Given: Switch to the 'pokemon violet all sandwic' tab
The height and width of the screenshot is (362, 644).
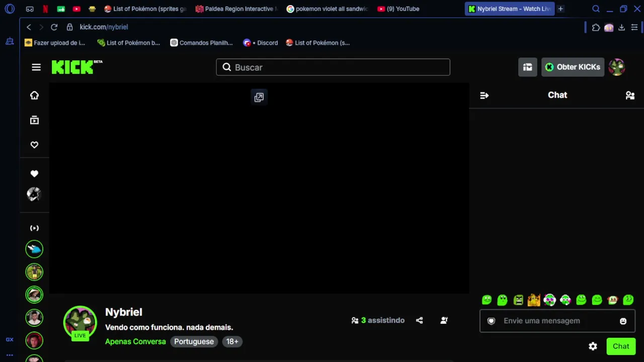Looking at the screenshot, I should 327,9.
